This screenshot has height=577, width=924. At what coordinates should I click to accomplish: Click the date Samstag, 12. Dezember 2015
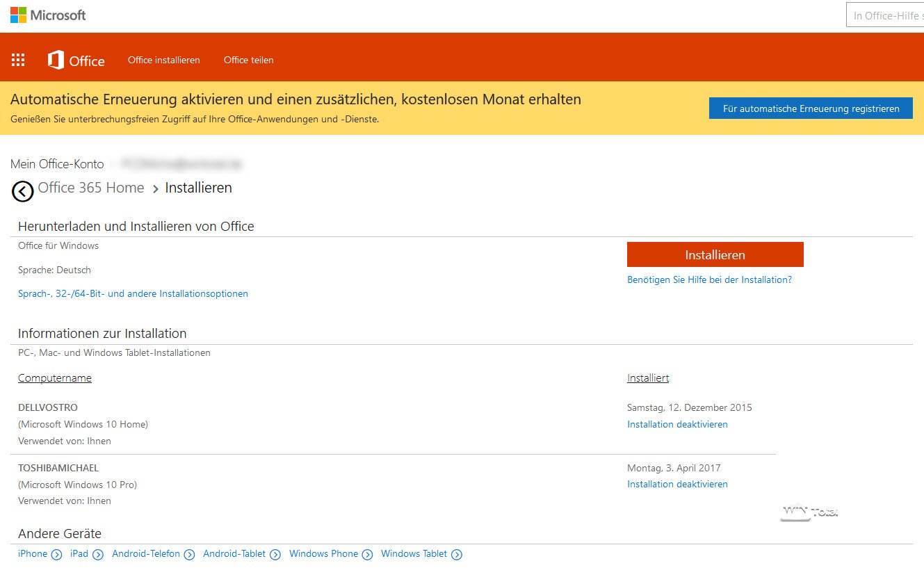click(690, 407)
